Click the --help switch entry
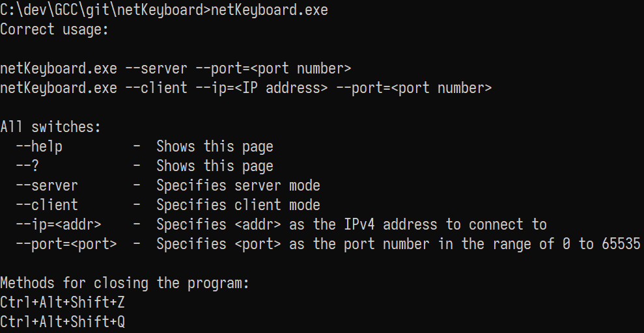 coord(39,146)
